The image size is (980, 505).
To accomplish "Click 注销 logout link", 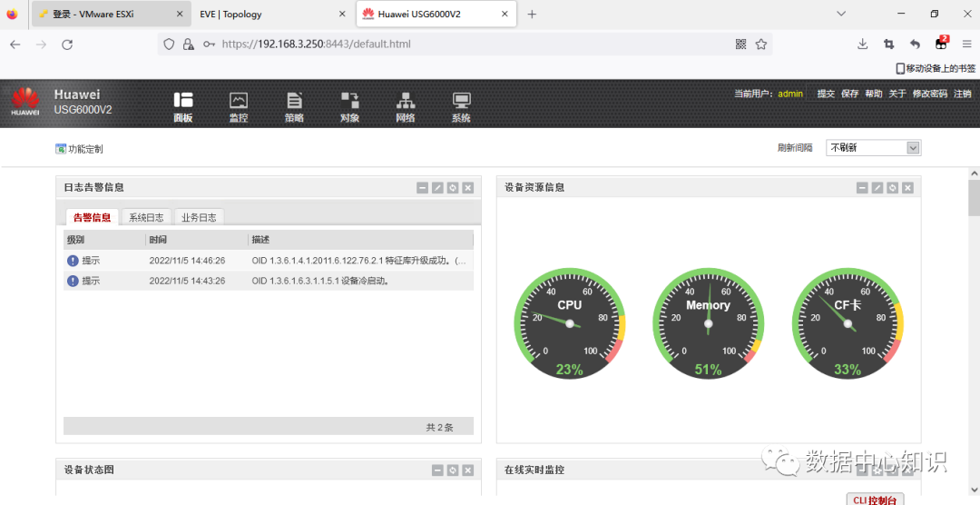I will click(x=962, y=94).
